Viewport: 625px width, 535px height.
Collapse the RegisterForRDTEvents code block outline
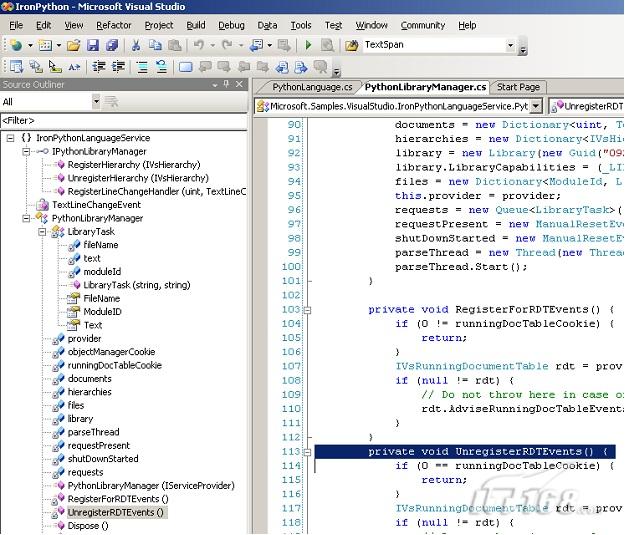coord(307,310)
